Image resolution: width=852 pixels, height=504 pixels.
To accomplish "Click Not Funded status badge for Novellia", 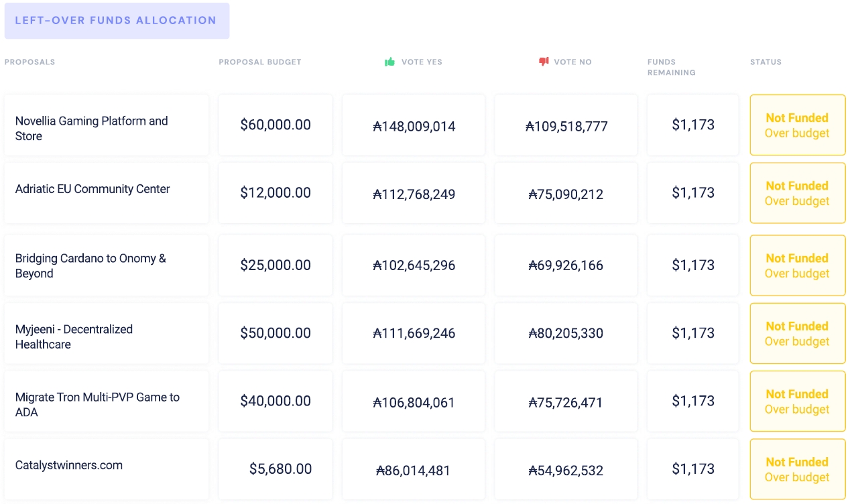I will 797,125.
